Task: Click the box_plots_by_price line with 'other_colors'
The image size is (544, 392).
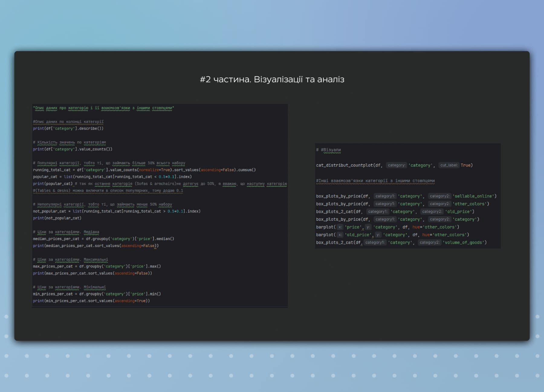Action: tap(403, 204)
